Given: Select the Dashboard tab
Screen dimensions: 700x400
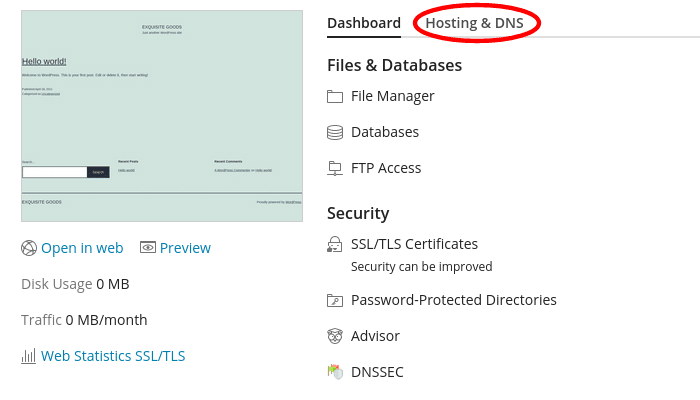Looking at the screenshot, I should (363, 23).
